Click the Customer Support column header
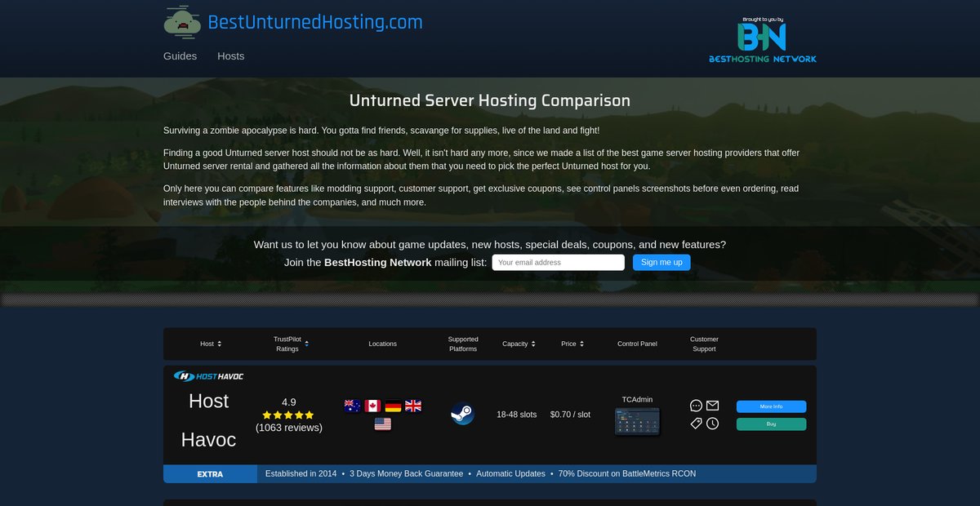 [704, 344]
